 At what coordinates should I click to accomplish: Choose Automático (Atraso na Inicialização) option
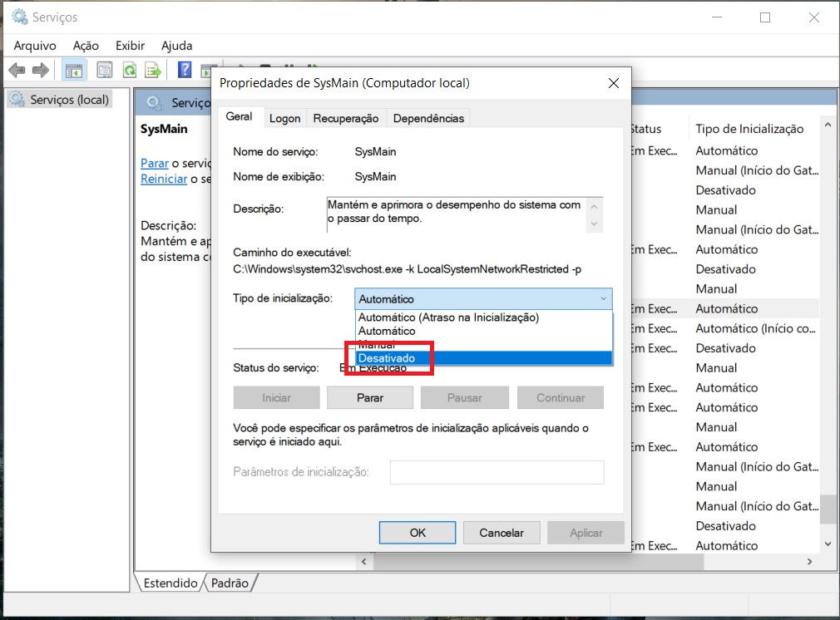click(449, 317)
